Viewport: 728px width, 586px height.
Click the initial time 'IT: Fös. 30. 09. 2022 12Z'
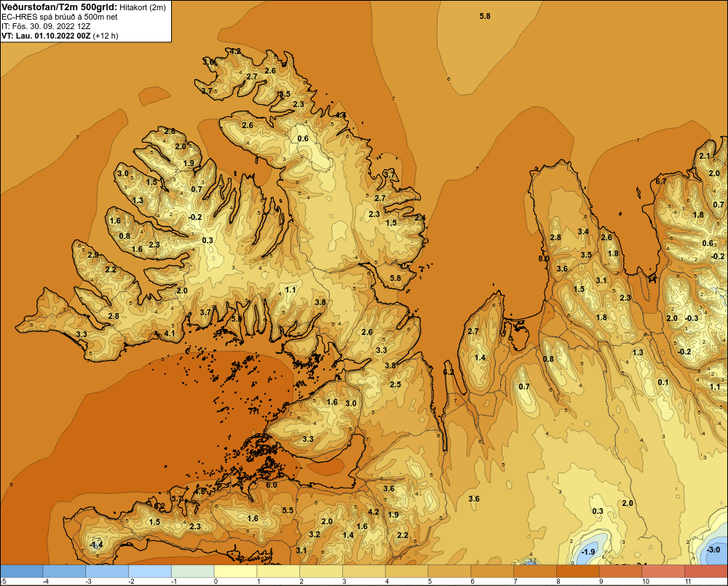tap(45, 26)
